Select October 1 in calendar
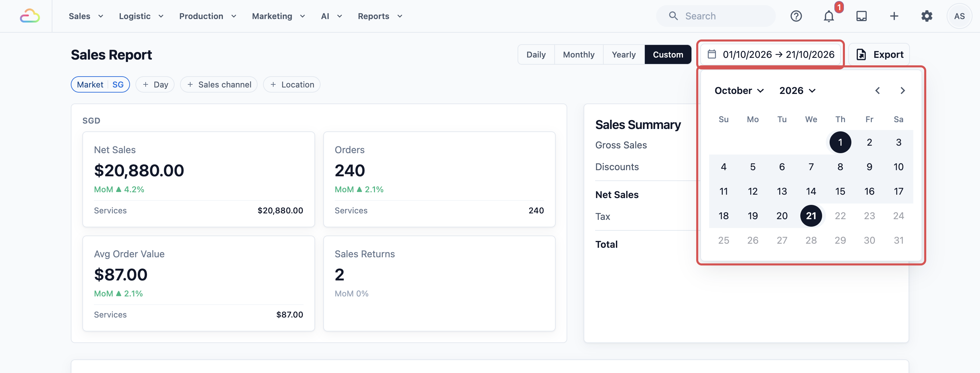Image resolution: width=980 pixels, height=373 pixels. coord(840,142)
